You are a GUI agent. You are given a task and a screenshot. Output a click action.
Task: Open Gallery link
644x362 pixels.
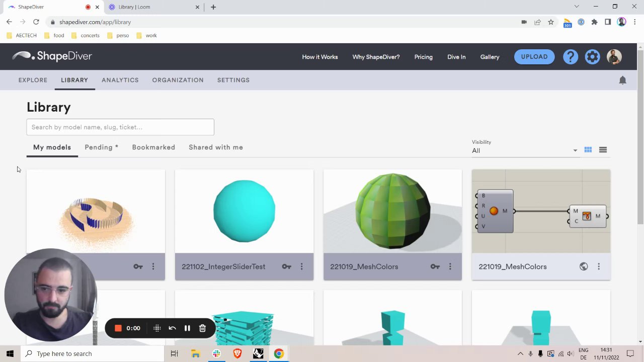click(490, 57)
